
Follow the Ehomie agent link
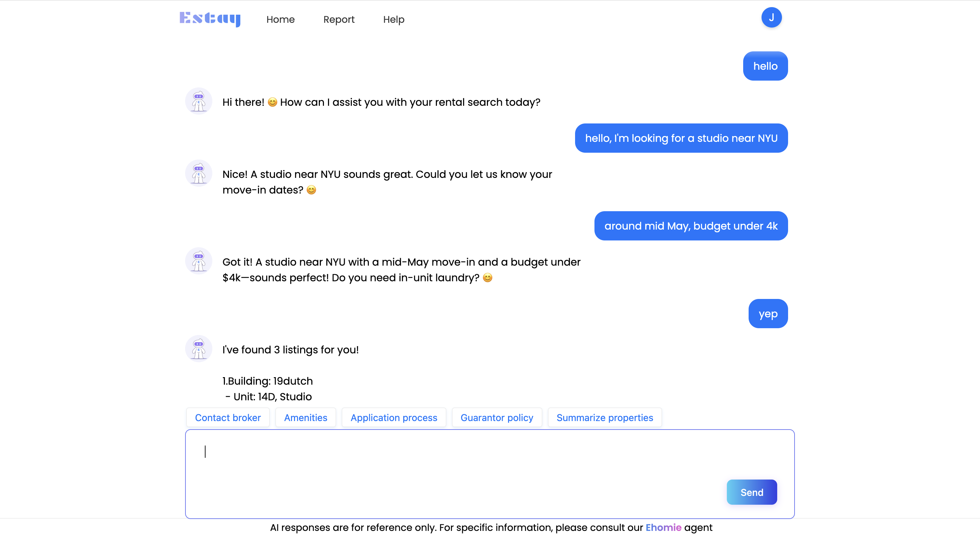coord(663,527)
